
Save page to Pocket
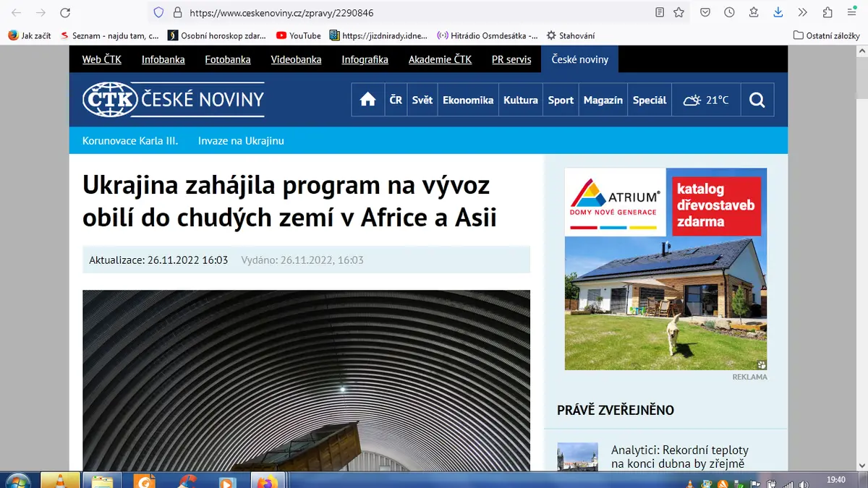tap(705, 12)
